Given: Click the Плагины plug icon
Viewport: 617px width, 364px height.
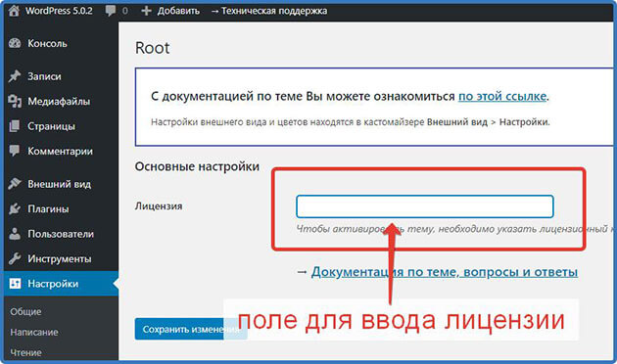Looking at the screenshot, I should tap(15, 208).
